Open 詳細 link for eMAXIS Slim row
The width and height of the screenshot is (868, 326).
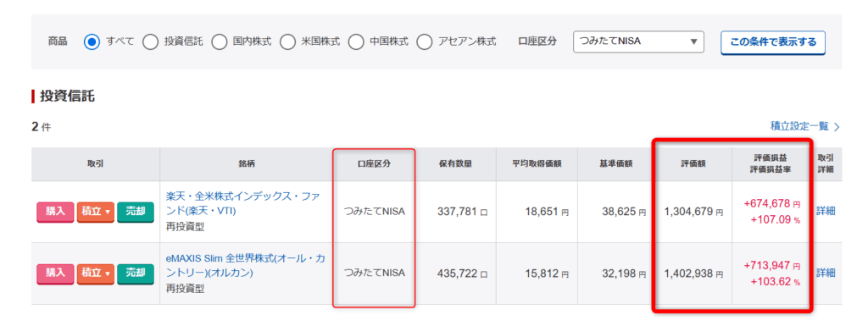pyautogui.click(x=826, y=273)
